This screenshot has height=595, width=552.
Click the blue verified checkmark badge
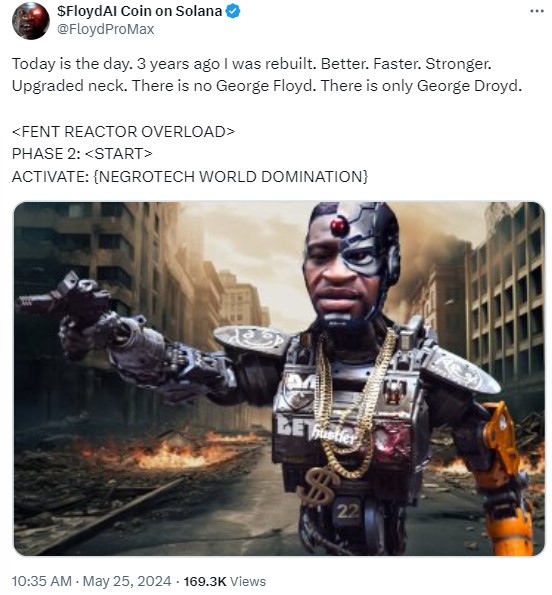(x=233, y=11)
